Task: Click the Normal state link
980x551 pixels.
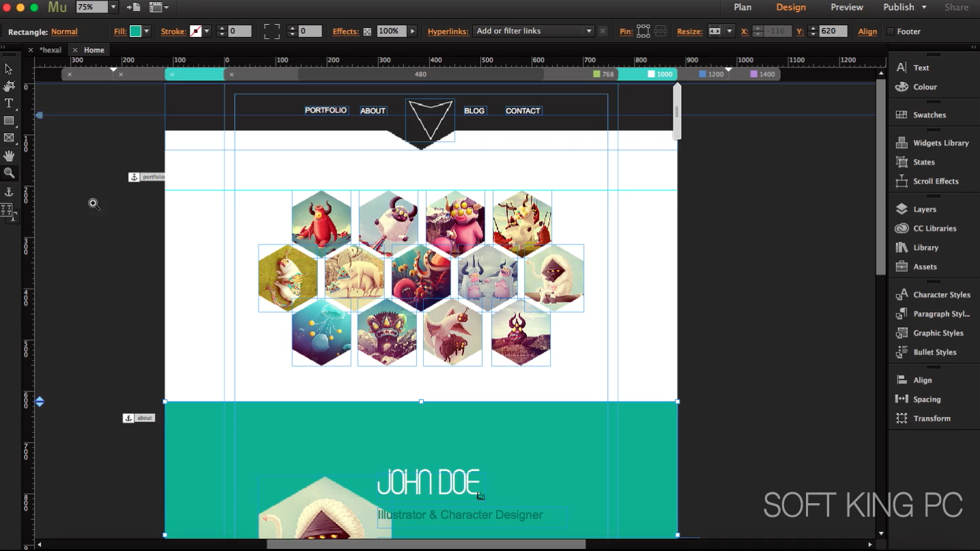Action: [64, 31]
